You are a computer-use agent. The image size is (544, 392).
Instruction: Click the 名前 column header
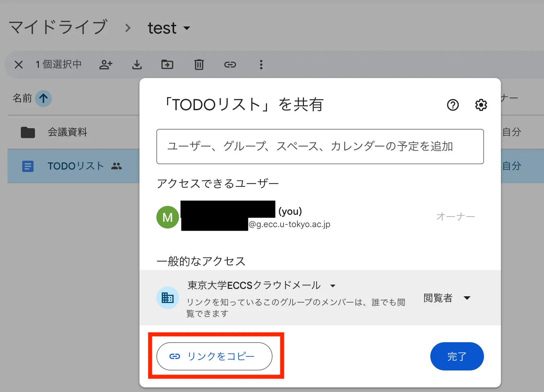[22, 98]
